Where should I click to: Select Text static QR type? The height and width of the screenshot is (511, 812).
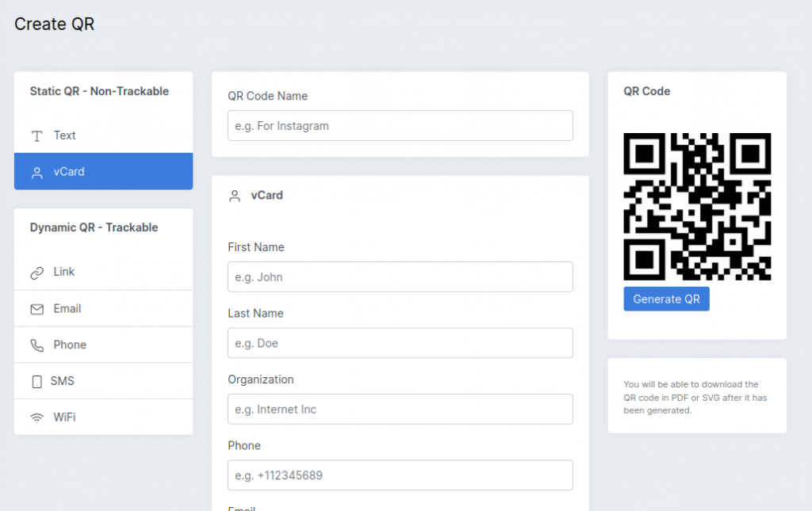tap(104, 135)
